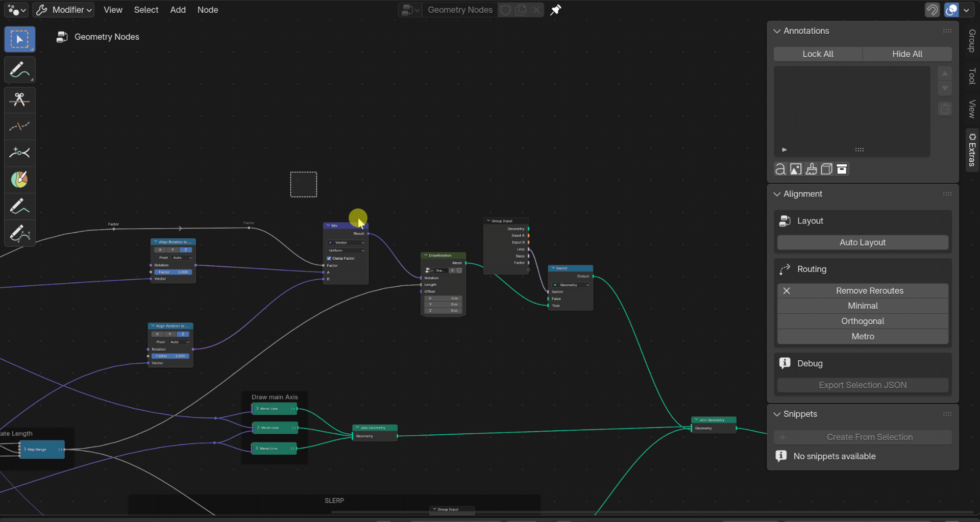The image size is (980, 522).
Task: Click the brush annotation icon
Action: [x=811, y=169]
